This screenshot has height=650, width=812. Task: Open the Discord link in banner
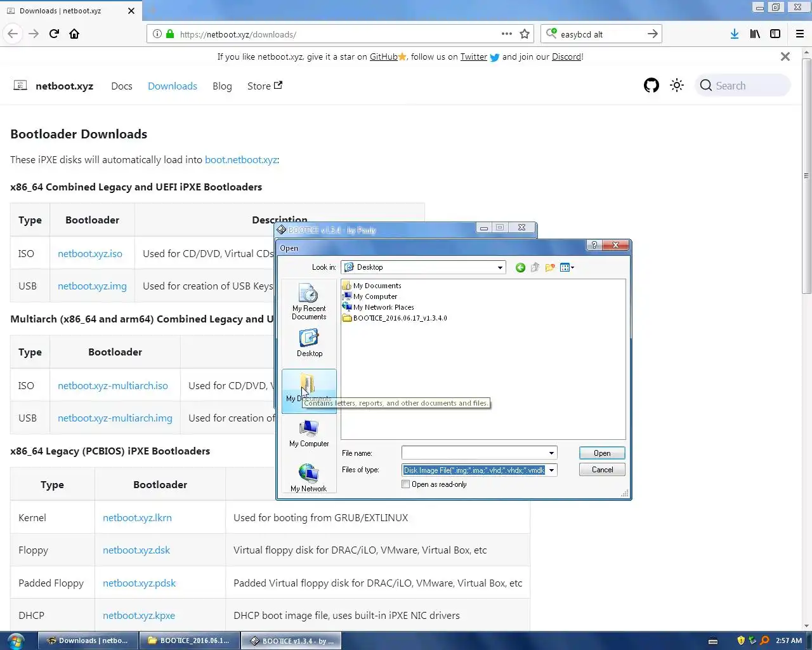[566, 56]
